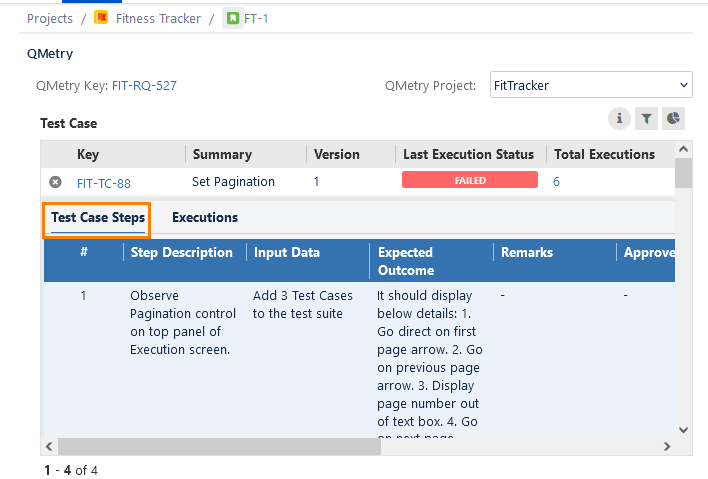Click the vertical scrollbar up arrow
This screenshot has height=479, width=708.
point(684,149)
